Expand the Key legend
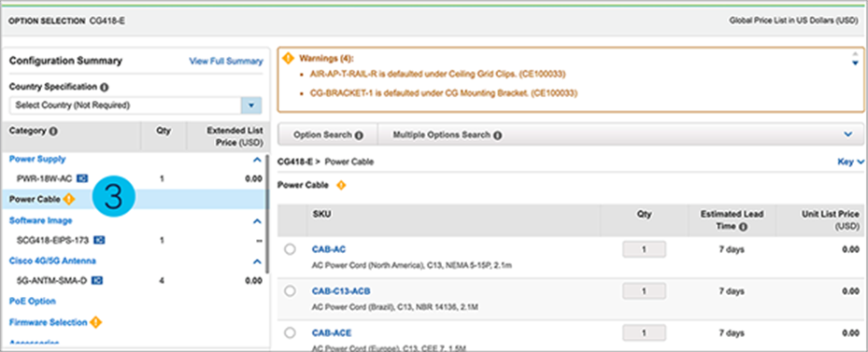868x352 pixels. pyautogui.click(x=851, y=162)
